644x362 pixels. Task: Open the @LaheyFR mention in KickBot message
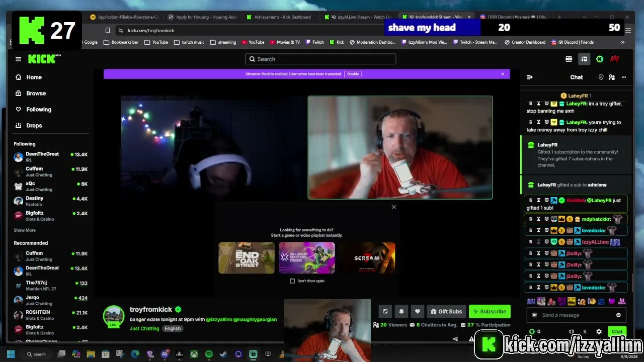(599, 201)
